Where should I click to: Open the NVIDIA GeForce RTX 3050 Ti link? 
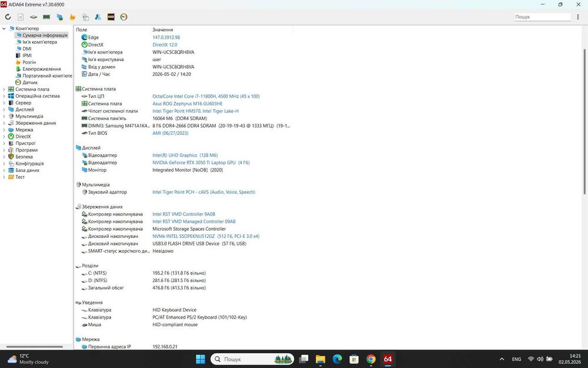(201, 163)
